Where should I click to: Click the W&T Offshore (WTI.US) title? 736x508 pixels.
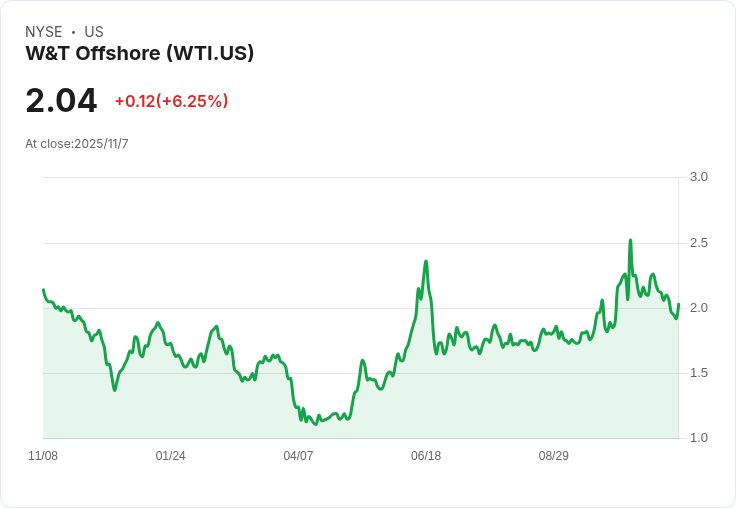point(139,53)
